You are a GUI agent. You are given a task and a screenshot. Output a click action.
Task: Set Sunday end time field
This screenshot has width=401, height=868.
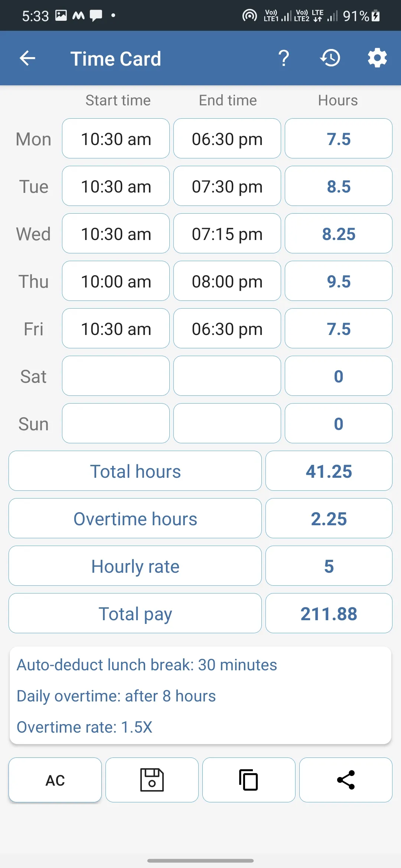(x=227, y=423)
